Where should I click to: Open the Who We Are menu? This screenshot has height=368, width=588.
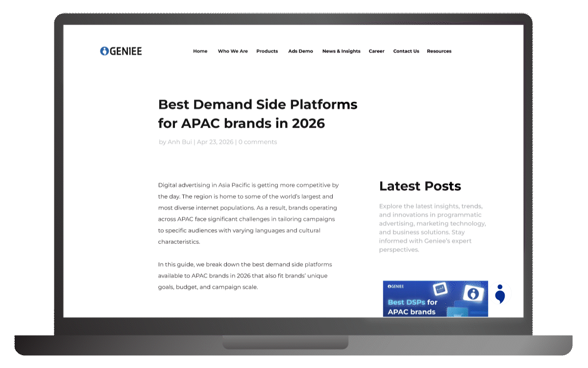pos(233,51)
